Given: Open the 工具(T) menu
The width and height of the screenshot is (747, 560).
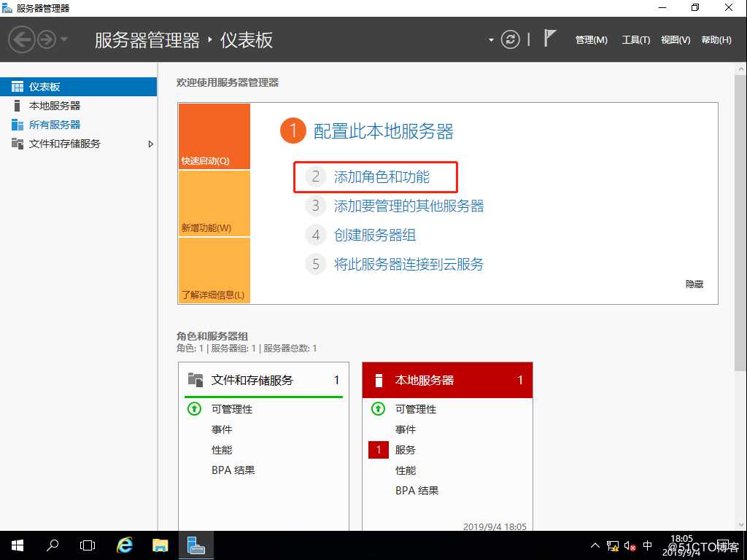Looking at the screenshot, I should pyautogui.click(x=635, y=40).
